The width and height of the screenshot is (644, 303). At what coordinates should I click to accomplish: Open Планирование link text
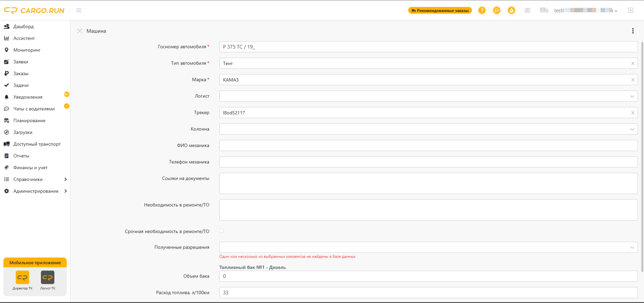[x=29, y=121]
